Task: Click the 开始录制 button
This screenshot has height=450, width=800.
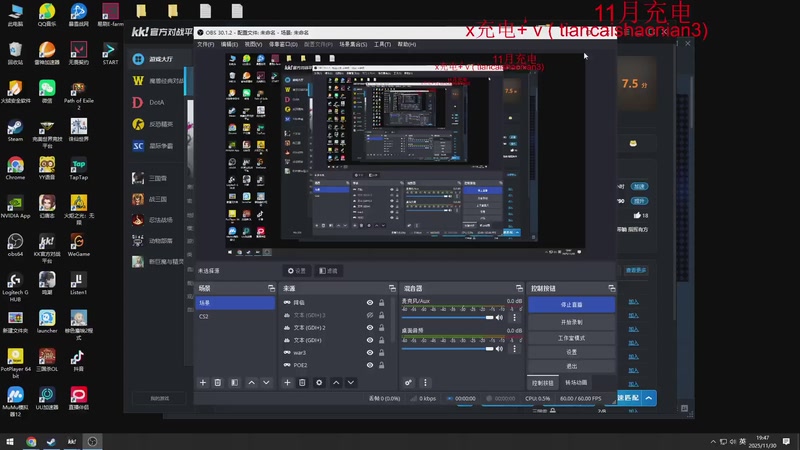Action: 571,322
